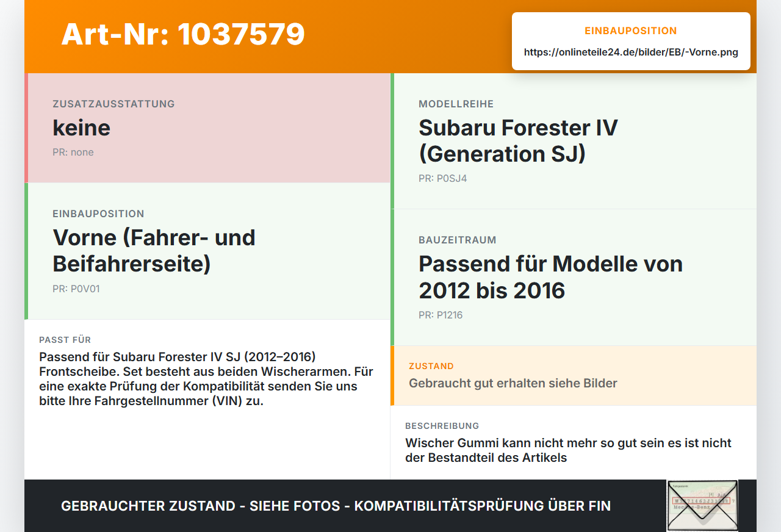
Task: Click the BAUZEITRAUM label
Action: [457, 240]
